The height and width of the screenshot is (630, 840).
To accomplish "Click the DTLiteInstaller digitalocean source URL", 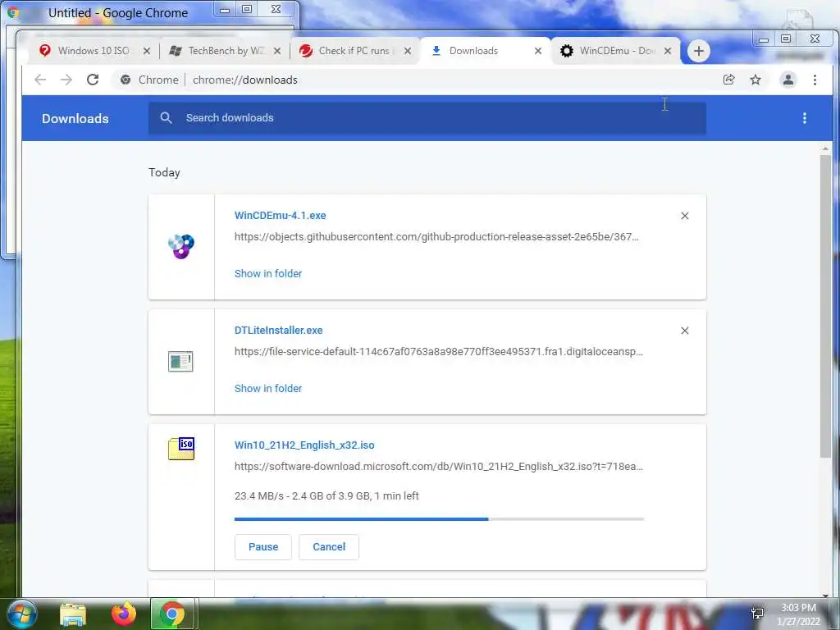I will coord(438,352).
